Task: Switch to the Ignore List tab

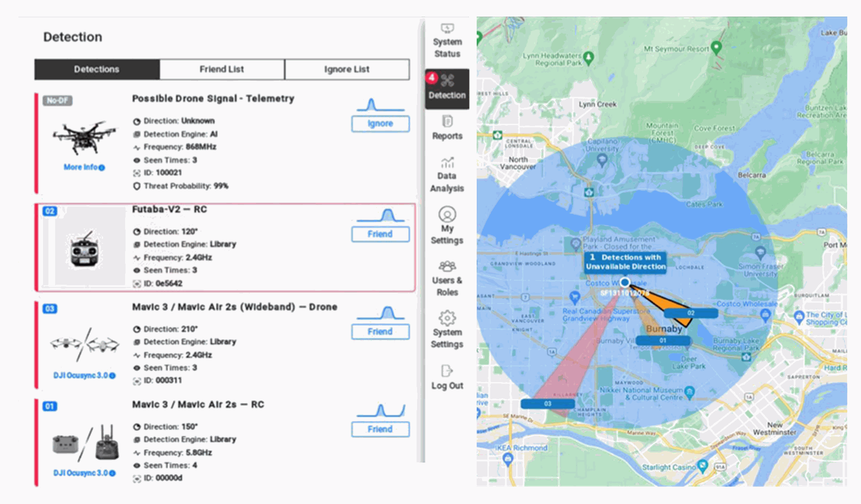Action: (347, 70)
